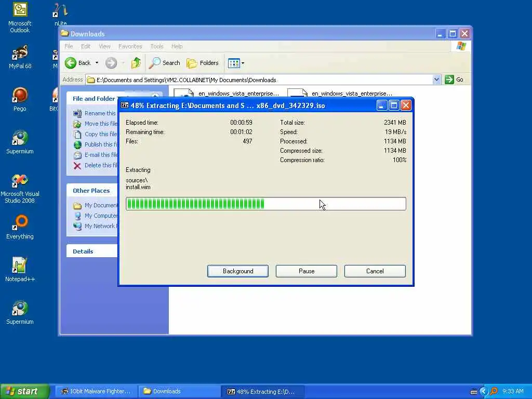The width and height of the screenshot is (532, 399).
Task: Select second en_windows_vista_enterprise file
Action: click(340, 94)
